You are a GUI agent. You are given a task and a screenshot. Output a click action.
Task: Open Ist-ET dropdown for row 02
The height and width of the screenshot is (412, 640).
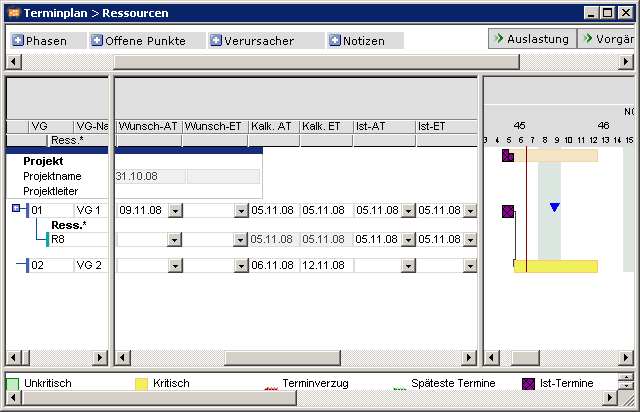[470, 266]
